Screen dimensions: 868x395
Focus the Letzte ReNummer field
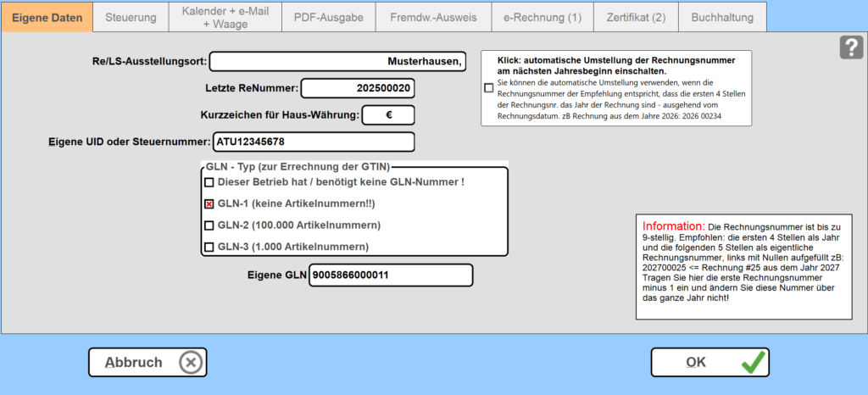tap(358, 88)
